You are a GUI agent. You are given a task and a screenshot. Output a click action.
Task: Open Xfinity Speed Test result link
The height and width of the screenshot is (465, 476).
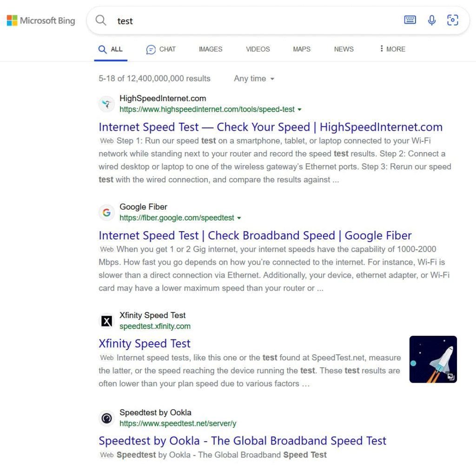tap(145, 344)
